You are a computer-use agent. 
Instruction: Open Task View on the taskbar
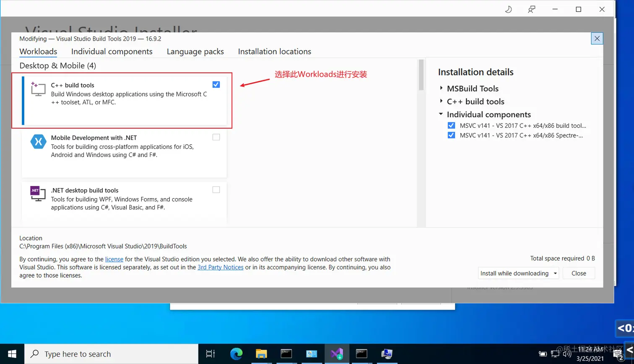[x=210, y=354]
